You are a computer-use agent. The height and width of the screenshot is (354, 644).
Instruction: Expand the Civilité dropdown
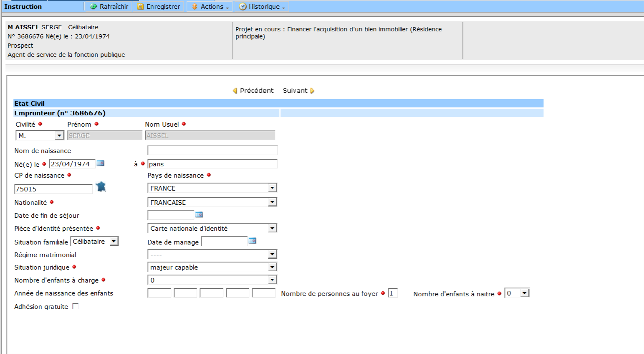[x=59, y=135]
